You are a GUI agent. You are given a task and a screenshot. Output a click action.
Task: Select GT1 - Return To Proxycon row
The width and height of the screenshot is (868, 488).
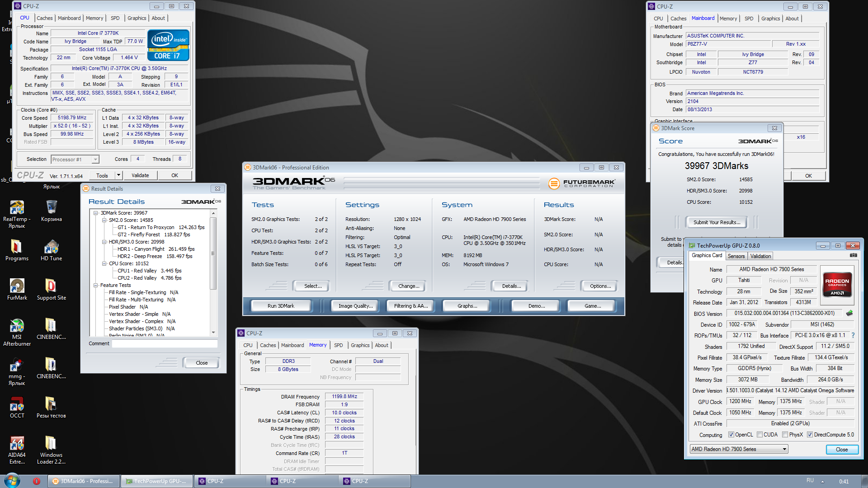point(161,227)
